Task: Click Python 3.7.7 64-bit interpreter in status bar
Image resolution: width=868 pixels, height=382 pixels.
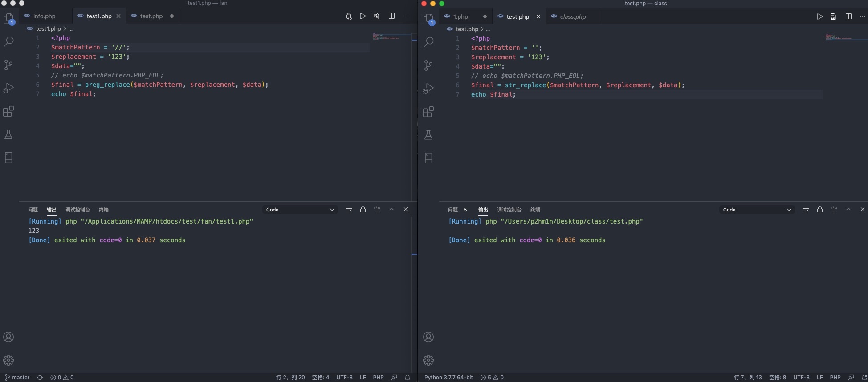Action: click(x=448, y=377)
